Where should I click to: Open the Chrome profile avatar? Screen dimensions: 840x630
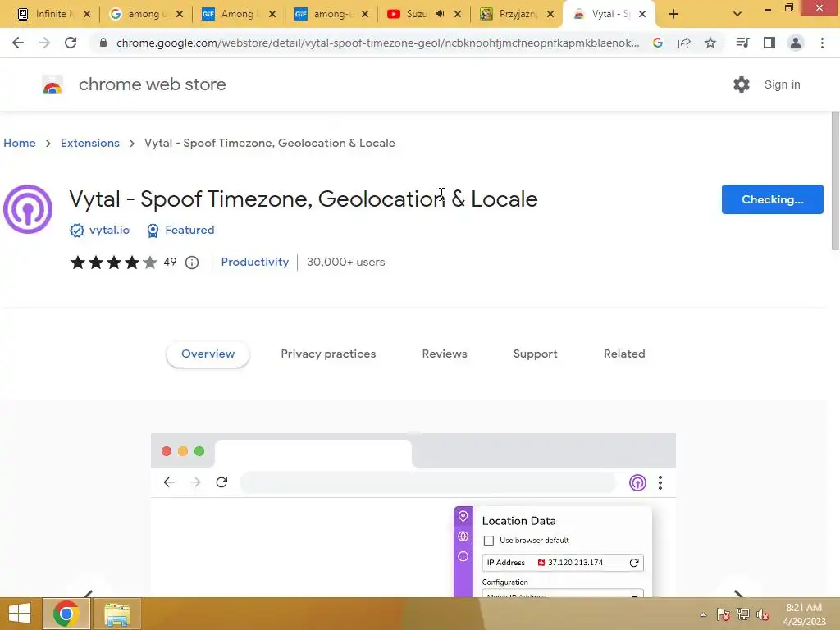click(796, 43)
